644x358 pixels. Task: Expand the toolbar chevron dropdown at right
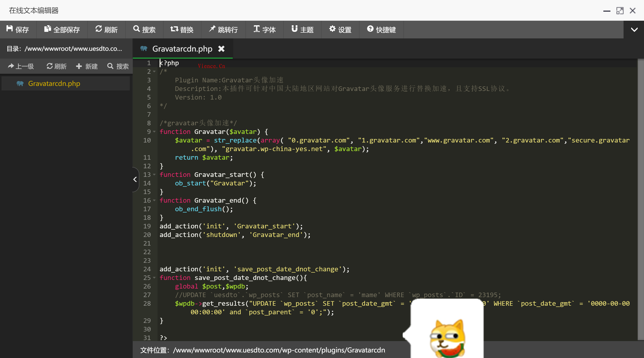pos(634,30)
